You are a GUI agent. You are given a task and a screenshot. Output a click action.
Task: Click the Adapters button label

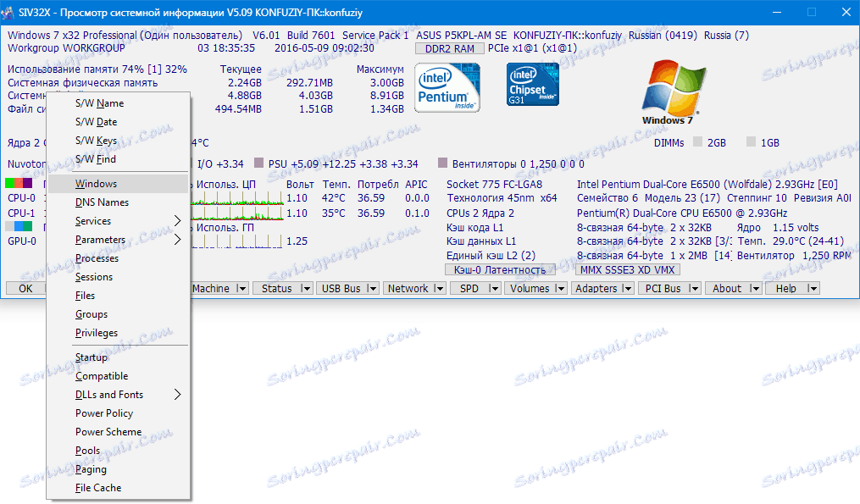coord(596,289)
